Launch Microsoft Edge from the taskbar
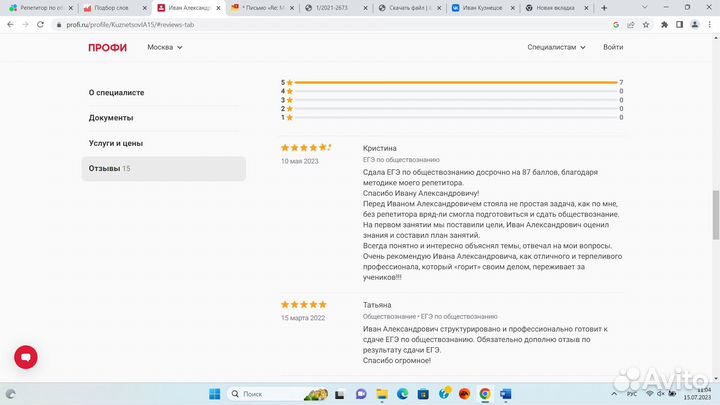Image resolution: width=720 pixels, height=405 pixels. tap(403, 394)
